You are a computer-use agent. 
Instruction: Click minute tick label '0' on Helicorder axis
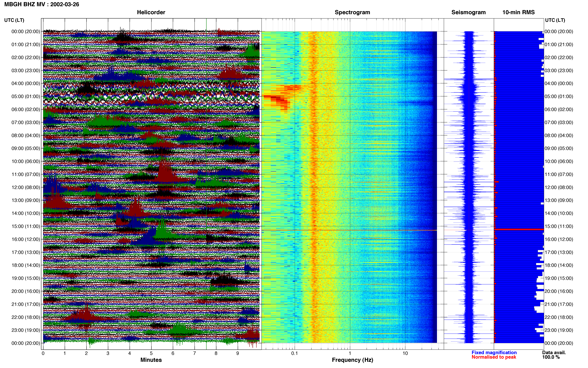pyautogui.click(x=43, y=353)
